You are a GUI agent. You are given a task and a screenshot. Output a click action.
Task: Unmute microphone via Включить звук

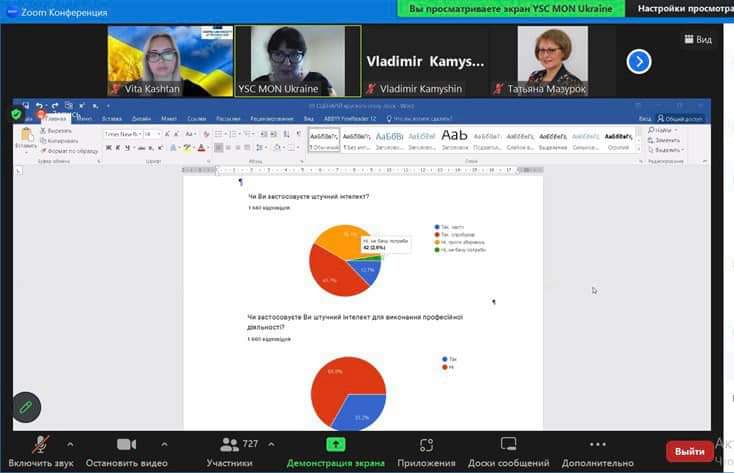click(x=41, y=451)
